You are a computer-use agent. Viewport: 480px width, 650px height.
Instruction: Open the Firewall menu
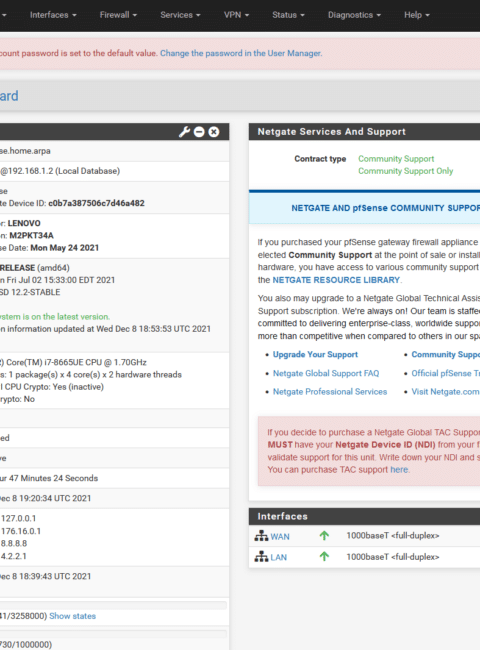coord(118,15)
